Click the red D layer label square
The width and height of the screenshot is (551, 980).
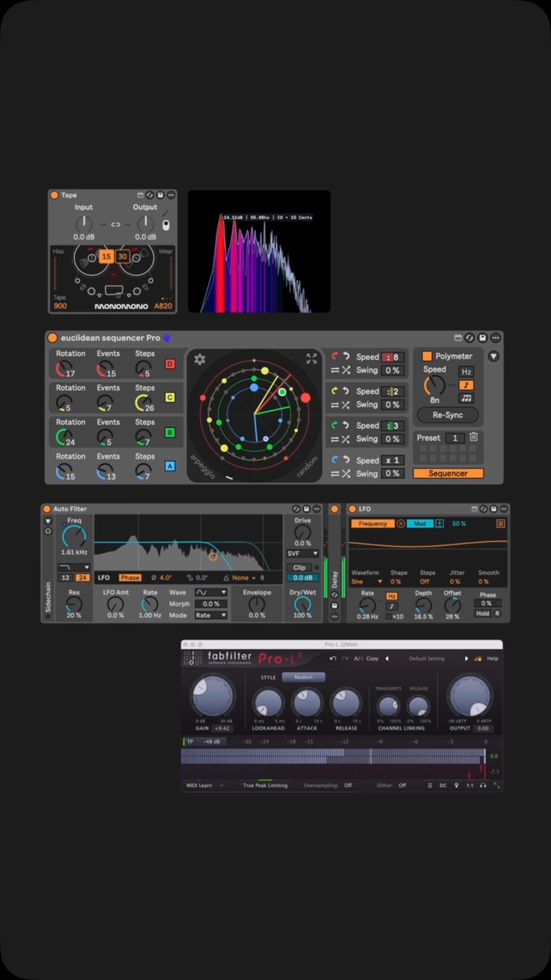click(x=170, y=364)
